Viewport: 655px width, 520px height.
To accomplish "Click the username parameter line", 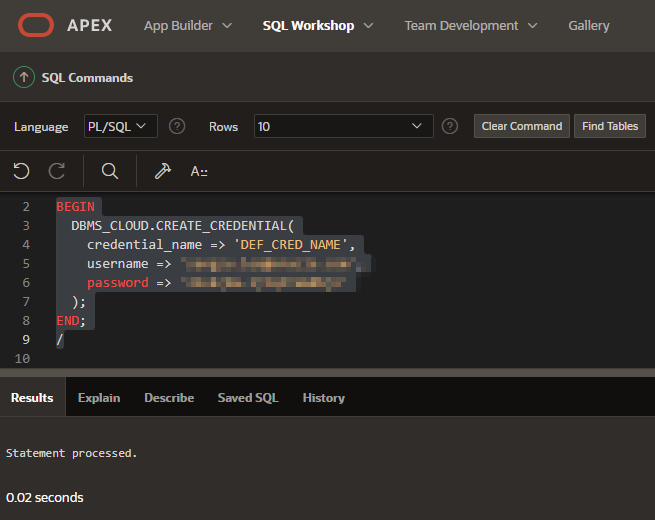I will [x=221, y=264].
